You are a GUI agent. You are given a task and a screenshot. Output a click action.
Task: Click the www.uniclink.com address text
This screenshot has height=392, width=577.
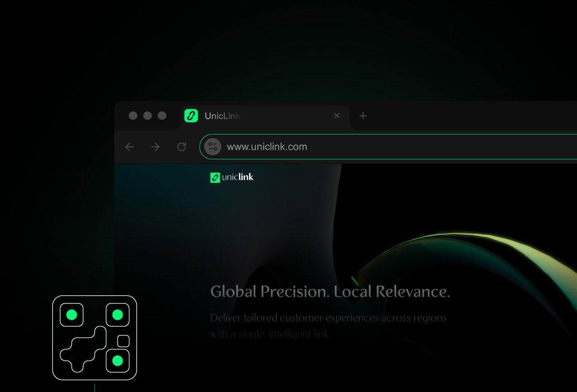267,147
